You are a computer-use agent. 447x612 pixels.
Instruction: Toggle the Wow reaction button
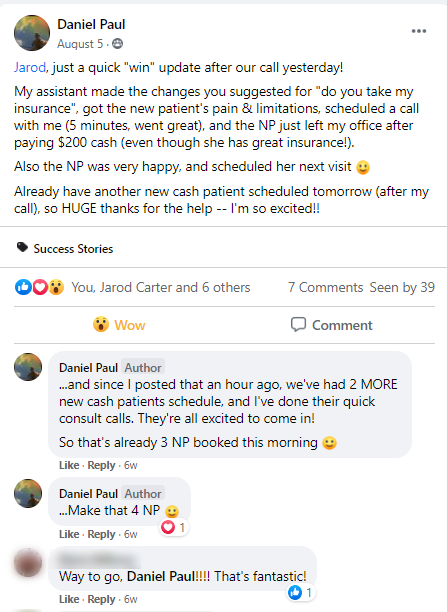tap(119, 325)
